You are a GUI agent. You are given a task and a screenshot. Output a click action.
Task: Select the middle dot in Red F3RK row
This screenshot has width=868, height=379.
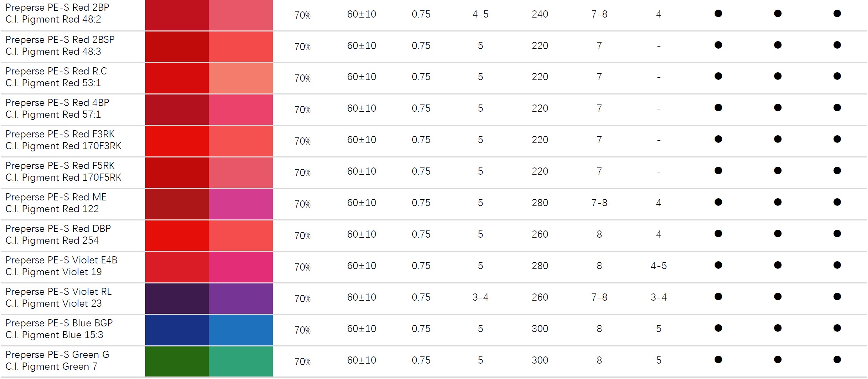[x=778, y=139]
